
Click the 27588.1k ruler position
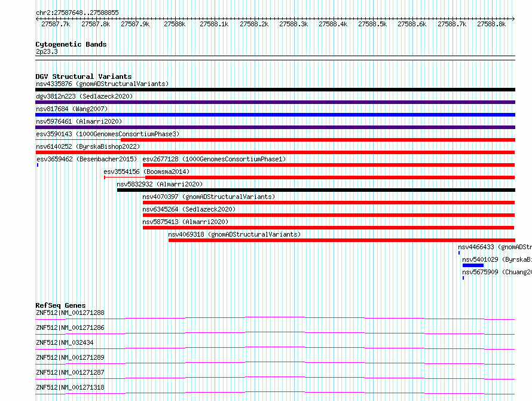pyautogui.click(x=214, y=24)
